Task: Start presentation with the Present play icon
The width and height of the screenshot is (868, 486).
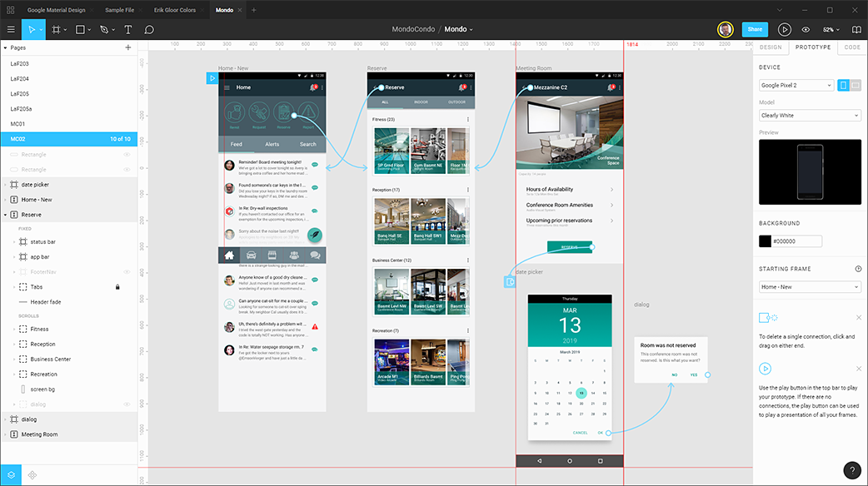Action: pos(784,29)
